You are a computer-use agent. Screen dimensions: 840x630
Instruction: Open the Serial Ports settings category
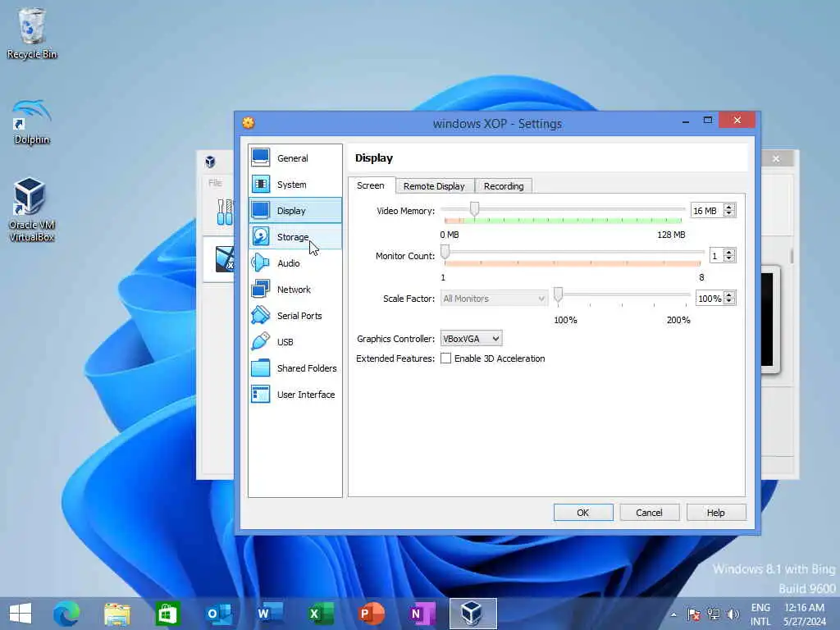[x=295, y=316]
